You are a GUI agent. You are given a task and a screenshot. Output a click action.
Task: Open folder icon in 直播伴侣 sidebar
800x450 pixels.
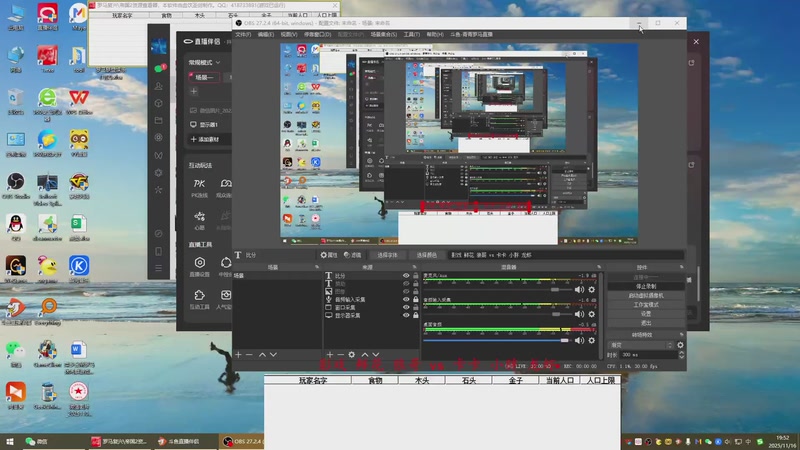coord(159,120)
